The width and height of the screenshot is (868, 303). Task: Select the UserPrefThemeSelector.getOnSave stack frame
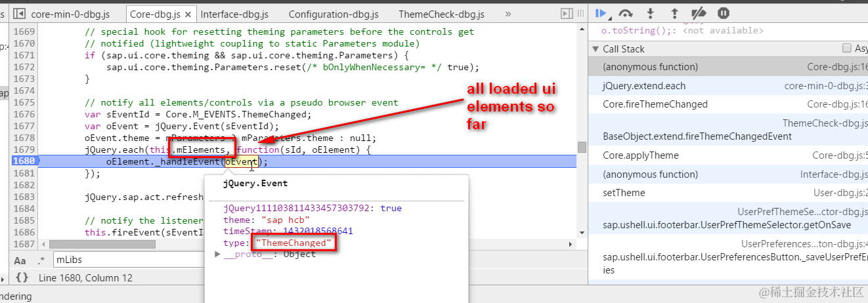(x=728, y=218)
